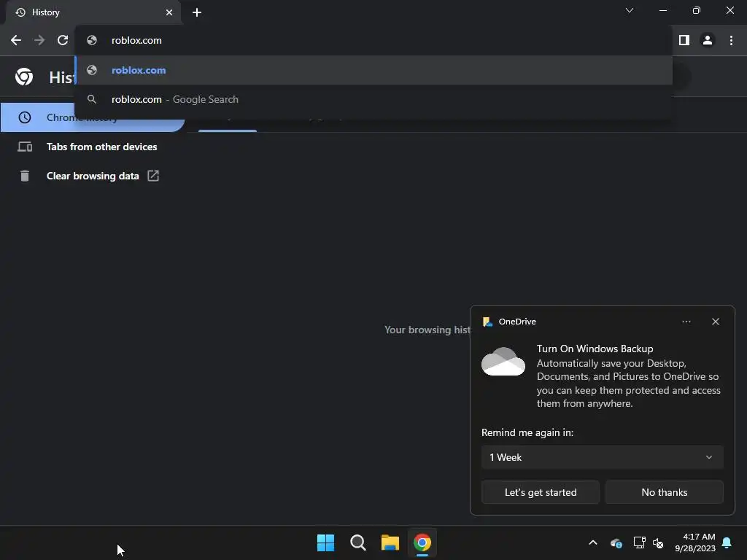Show hidden system tray icons
Screen dimensions: 747x560
[593, 542]
